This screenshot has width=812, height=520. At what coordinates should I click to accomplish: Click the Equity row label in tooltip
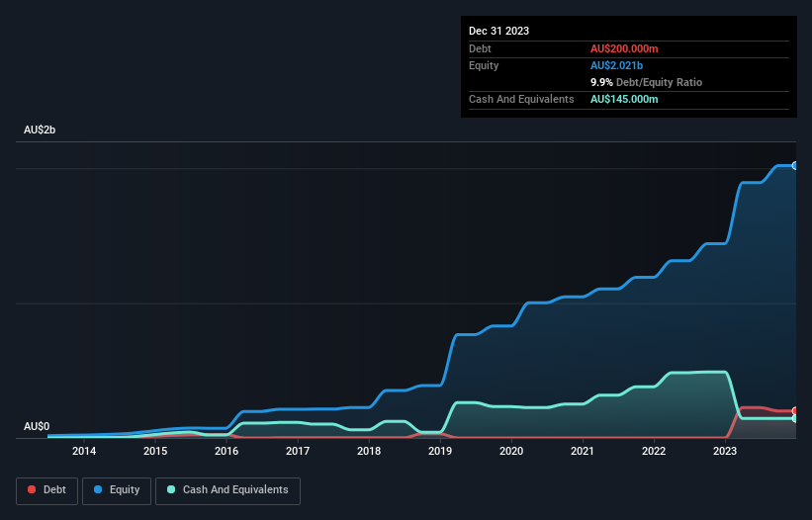pos(484,65)
